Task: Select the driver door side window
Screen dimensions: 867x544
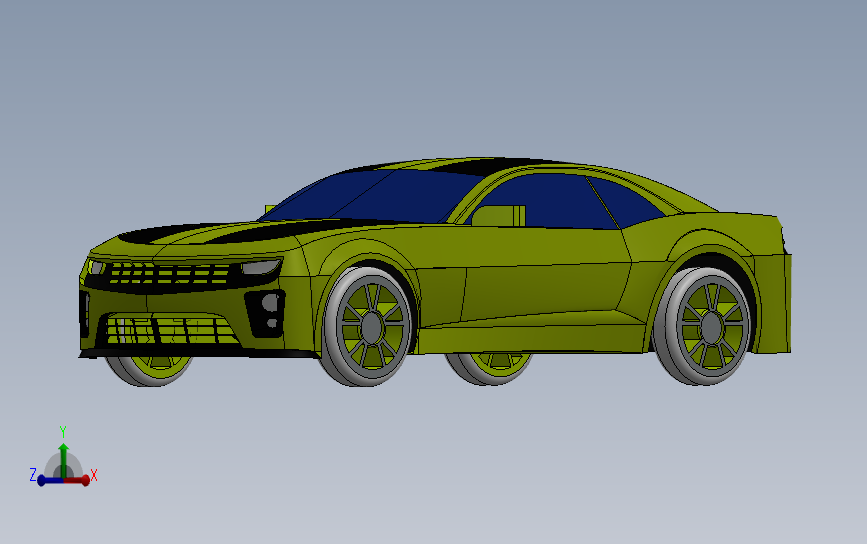Action: pos(545,201)
